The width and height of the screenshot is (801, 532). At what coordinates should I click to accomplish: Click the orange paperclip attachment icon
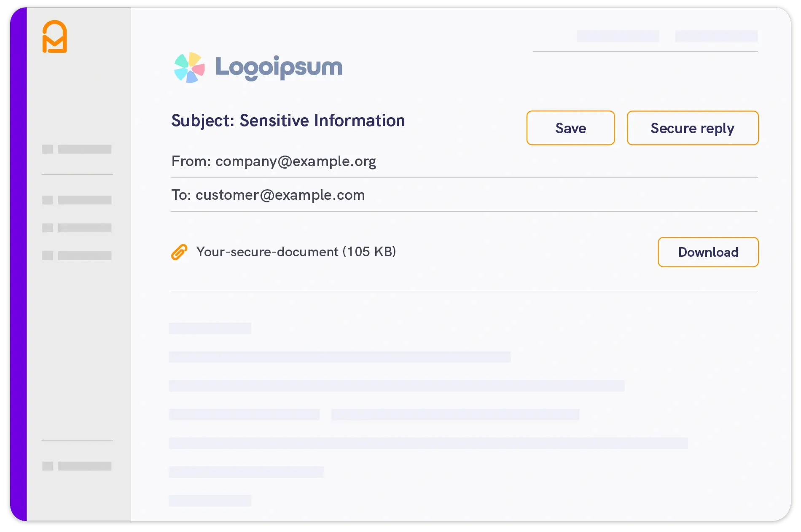(179, 252)
